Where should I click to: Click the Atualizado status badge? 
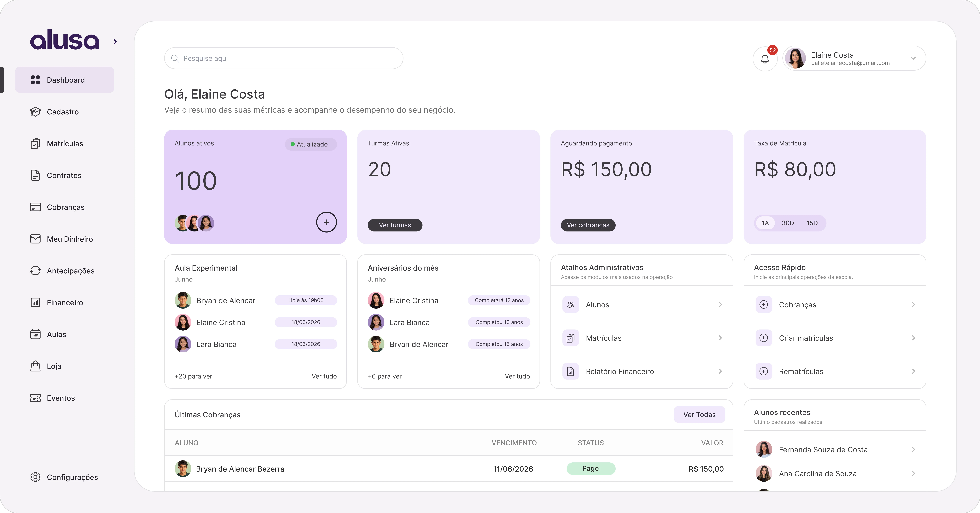coord(311,144)
